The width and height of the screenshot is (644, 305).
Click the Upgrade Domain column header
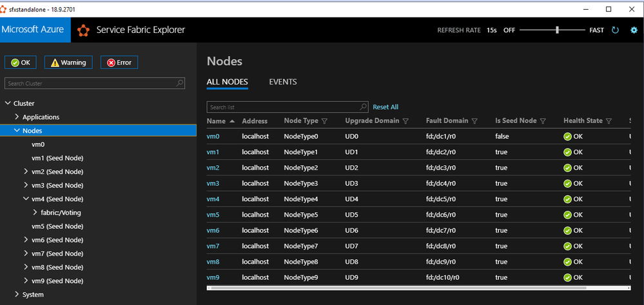tap(372, 121)
